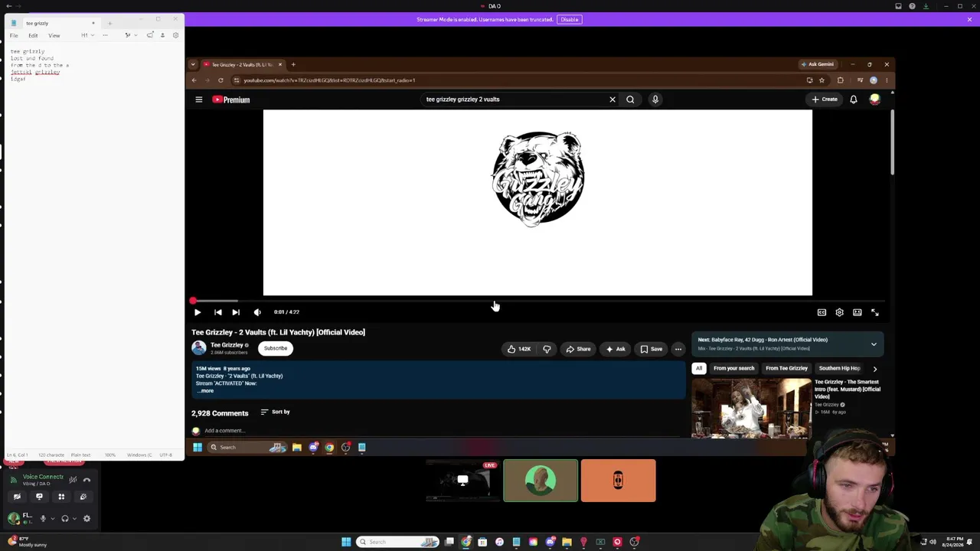The image size is (980, 551).
Task: Mute the YouTube player volume
Action: click(257, 312)
